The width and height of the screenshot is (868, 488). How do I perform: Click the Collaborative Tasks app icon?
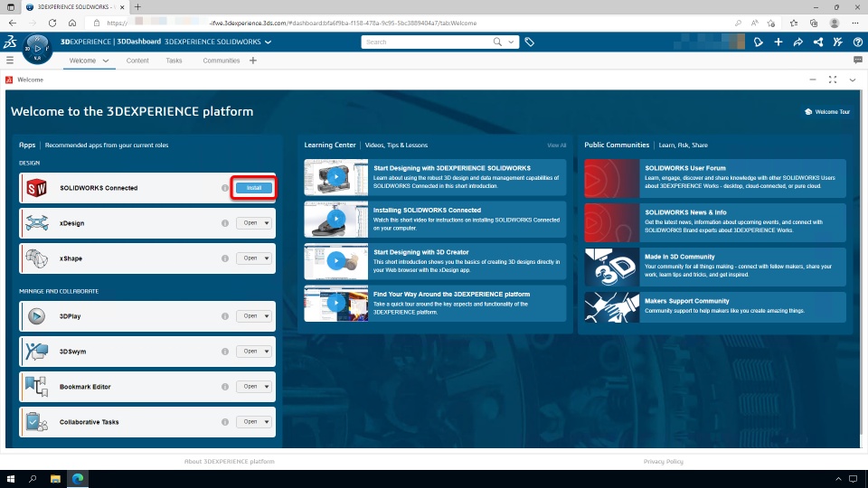click(x=36, y=422)
